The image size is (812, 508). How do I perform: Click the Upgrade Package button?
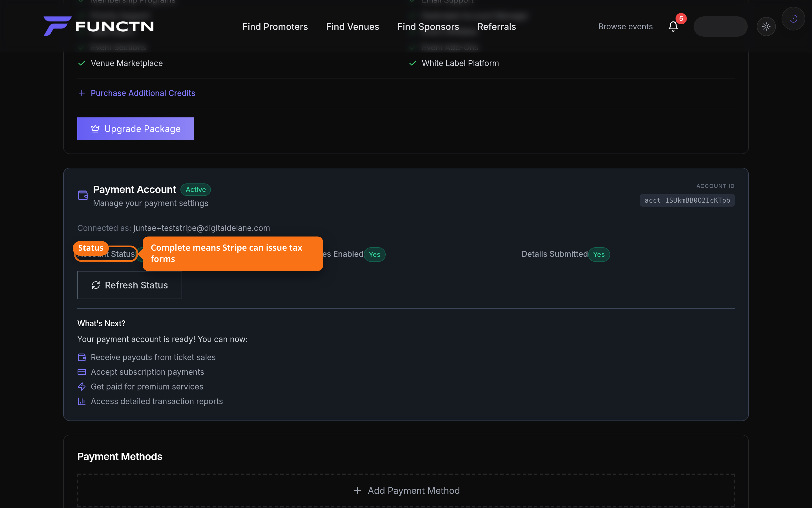[136, 129]
